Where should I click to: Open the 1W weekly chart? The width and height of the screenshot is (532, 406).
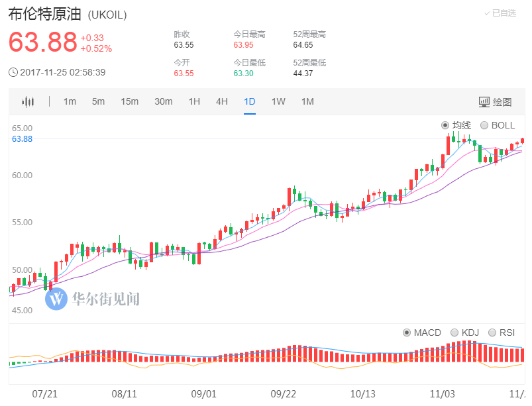(x=278, y=101)
